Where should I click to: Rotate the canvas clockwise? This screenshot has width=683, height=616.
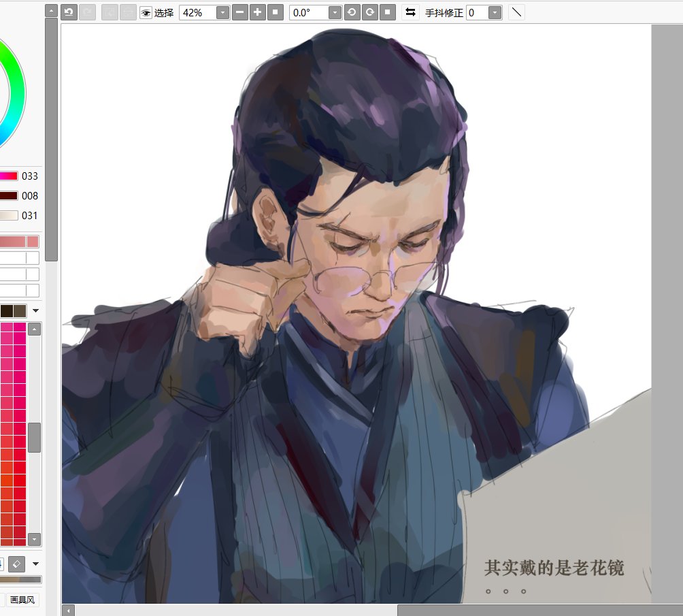[x=370, y=12]
